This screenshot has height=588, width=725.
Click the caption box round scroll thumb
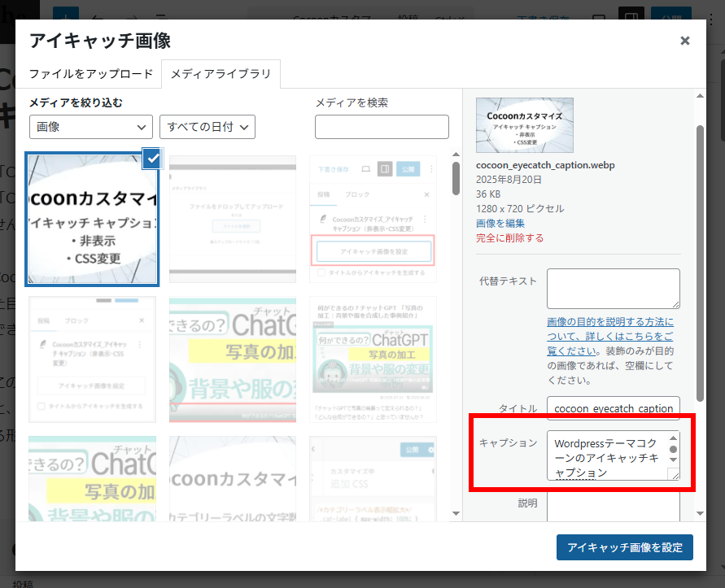coord(673,449)
